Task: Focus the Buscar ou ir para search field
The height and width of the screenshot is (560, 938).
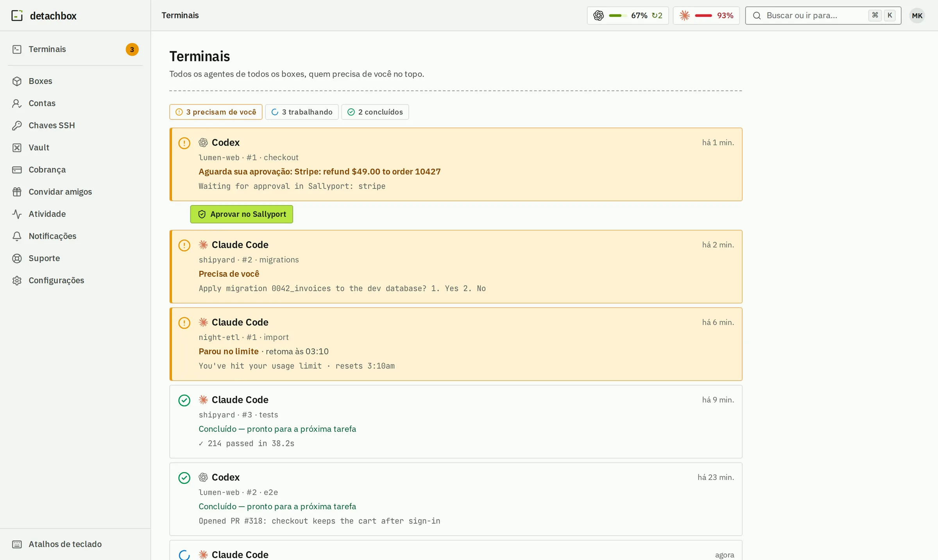Action: [x=823, y=16]
